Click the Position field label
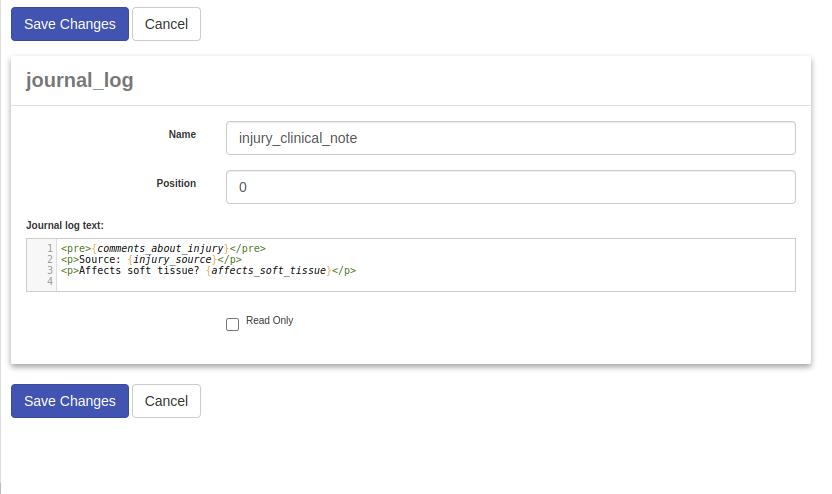The image size is (832, 494). click(x=176, y=183)
